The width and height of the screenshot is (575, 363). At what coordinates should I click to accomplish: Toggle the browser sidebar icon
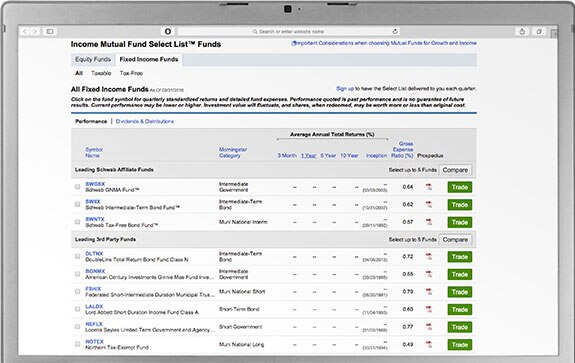point(50,32)
